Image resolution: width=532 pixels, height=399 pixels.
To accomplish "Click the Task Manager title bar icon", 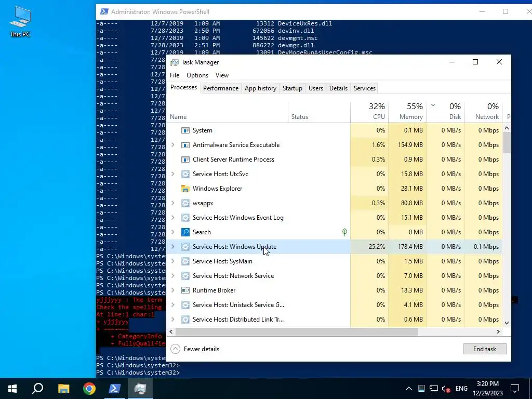I will point(175,62).
